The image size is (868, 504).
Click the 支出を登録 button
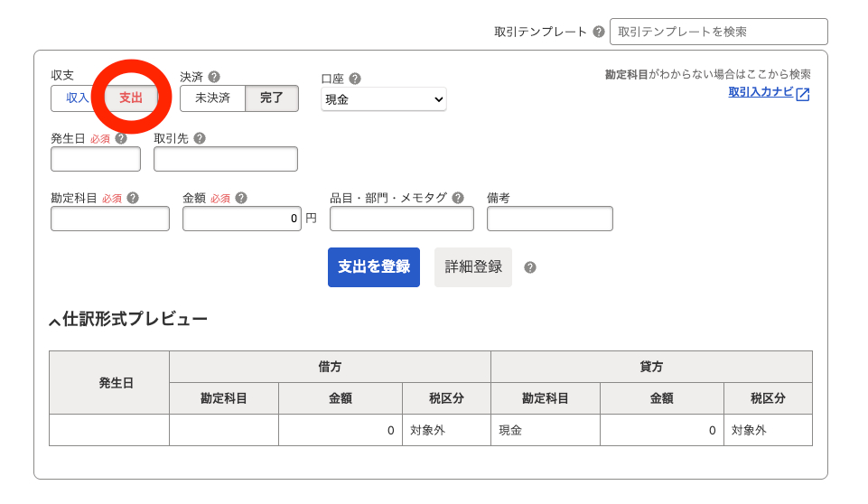(x=374, y=267)
